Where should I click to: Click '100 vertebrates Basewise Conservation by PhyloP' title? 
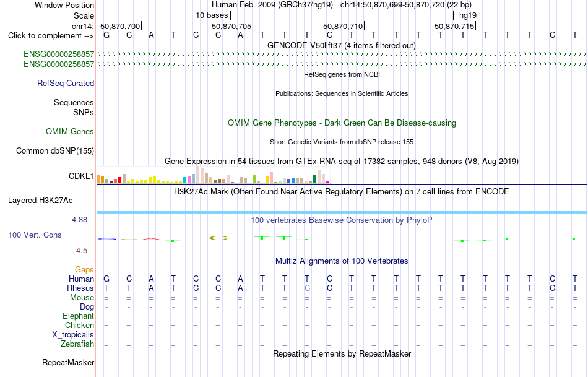point(342,220)
